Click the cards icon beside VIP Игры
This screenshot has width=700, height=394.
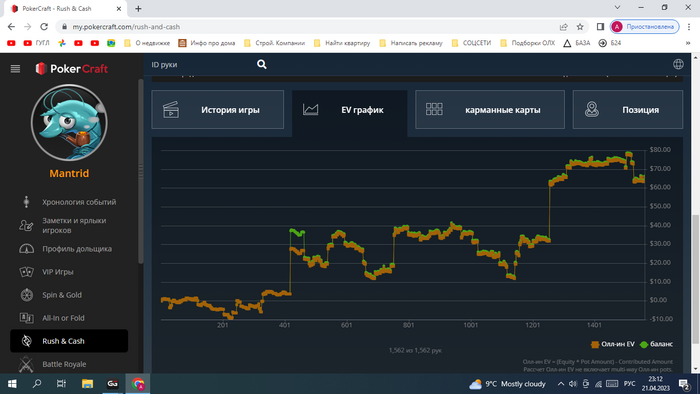point(26,272)
